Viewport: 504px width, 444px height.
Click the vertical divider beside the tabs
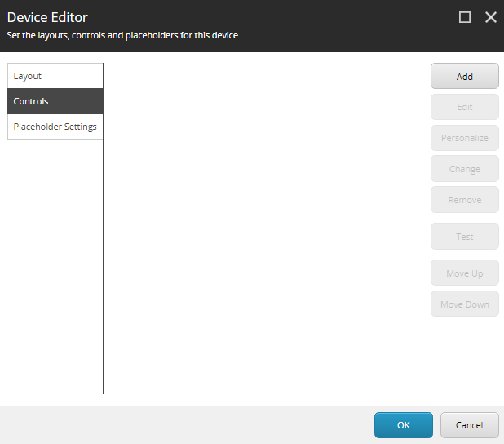104,261
